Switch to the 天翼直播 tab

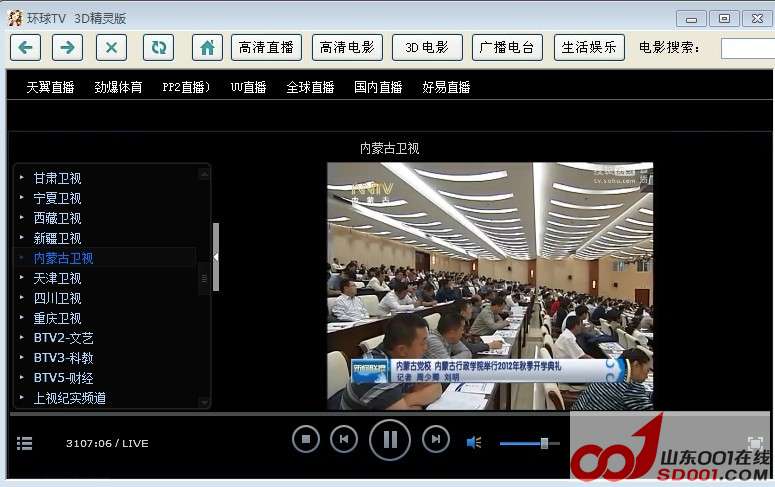point(50,88)
